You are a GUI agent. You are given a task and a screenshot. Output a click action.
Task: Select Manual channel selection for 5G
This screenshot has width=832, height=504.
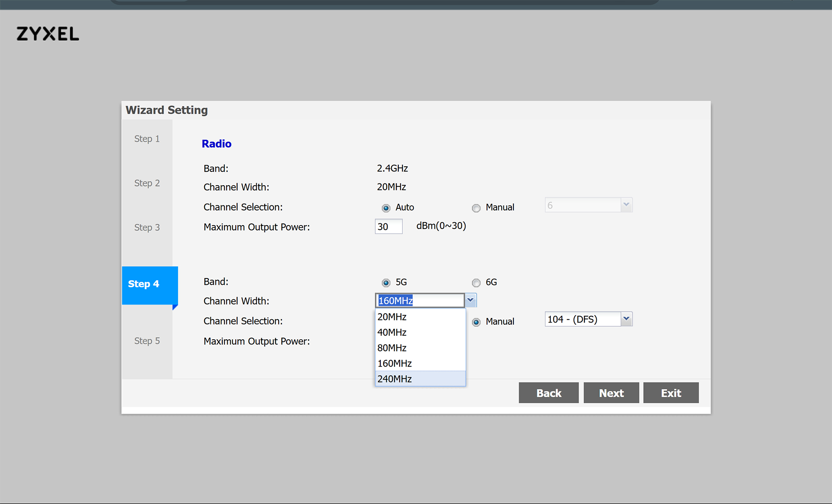476,322
